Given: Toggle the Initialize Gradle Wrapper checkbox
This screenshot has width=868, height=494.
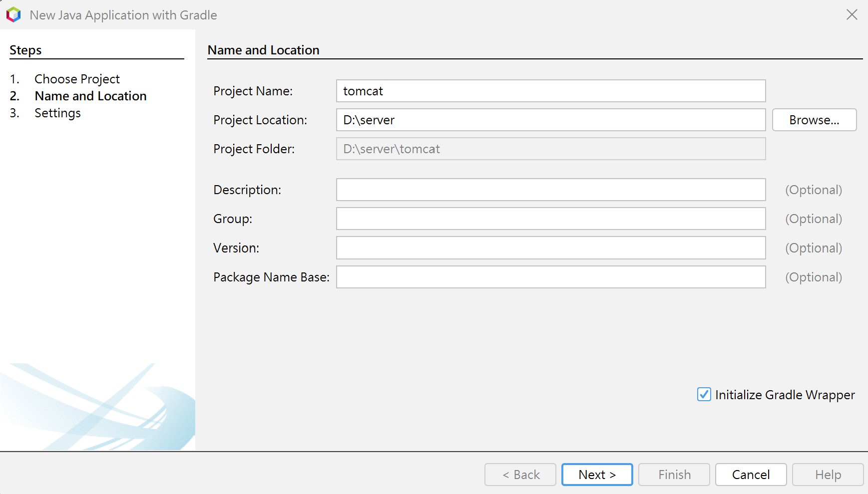Looking at the screenshot, I should point(704,394).
